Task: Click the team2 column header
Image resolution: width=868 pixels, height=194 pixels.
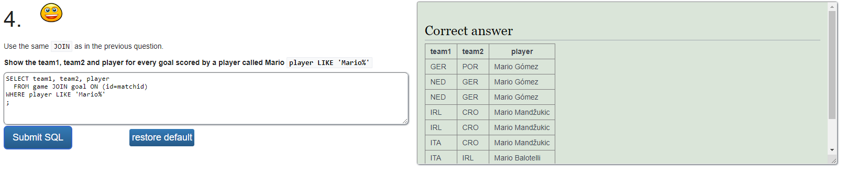Action: [x=473, y=51]
